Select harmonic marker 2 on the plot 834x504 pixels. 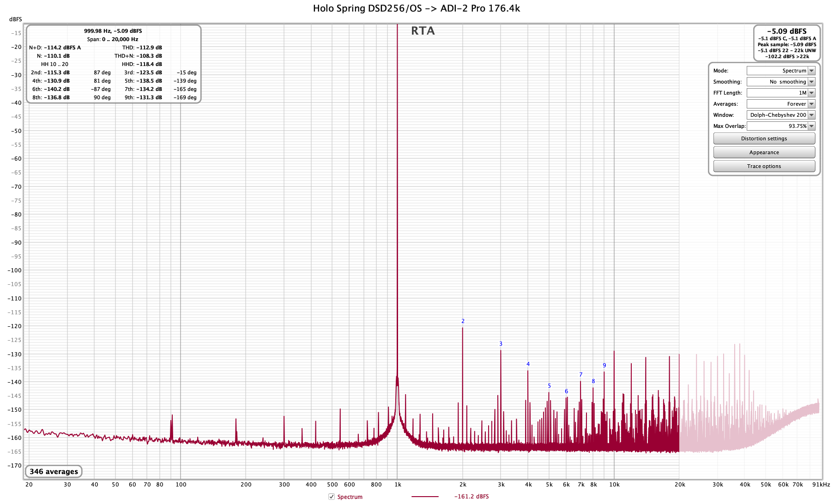(463, 321)
